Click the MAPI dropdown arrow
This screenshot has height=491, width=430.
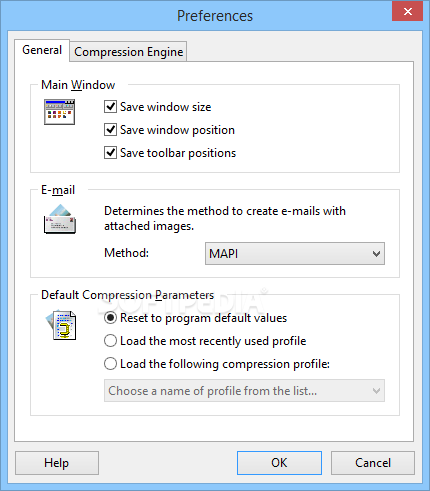point(376,254)
